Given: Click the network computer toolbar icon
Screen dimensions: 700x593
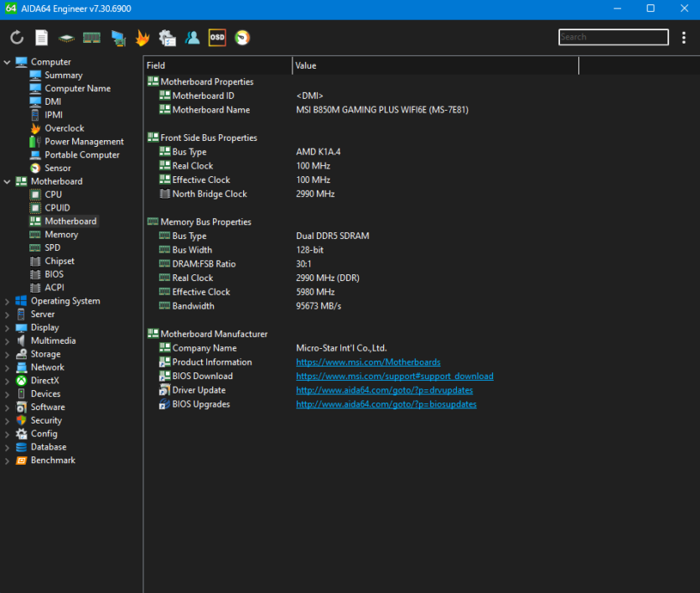Looking at the screenshot, I should [118, 38].
